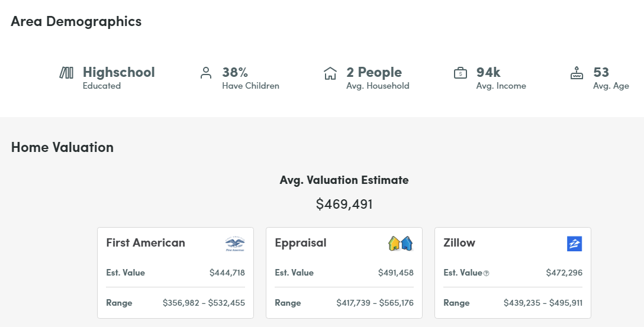Click the Zillow card title
Viewport: 644px width, 327px height.
coord(459,243)
